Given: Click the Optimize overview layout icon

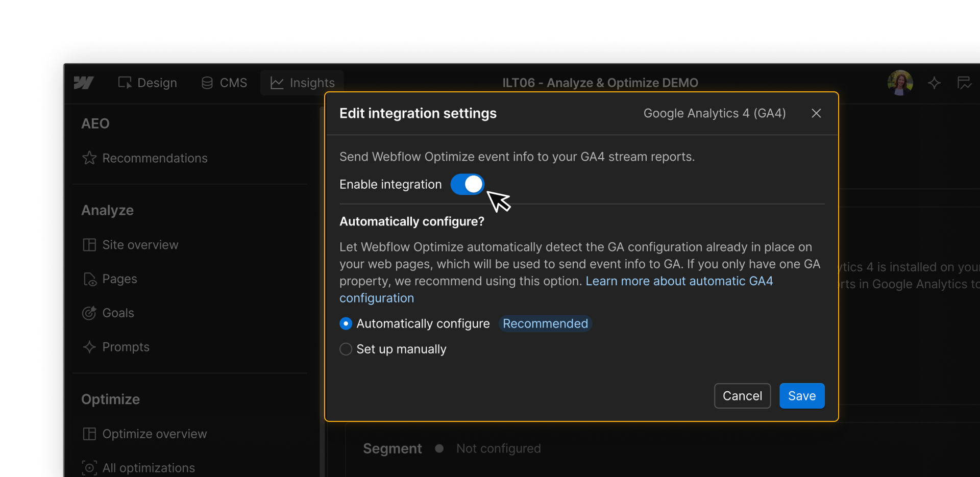Looking at the screenshot, I should click(x=89, y=434).
